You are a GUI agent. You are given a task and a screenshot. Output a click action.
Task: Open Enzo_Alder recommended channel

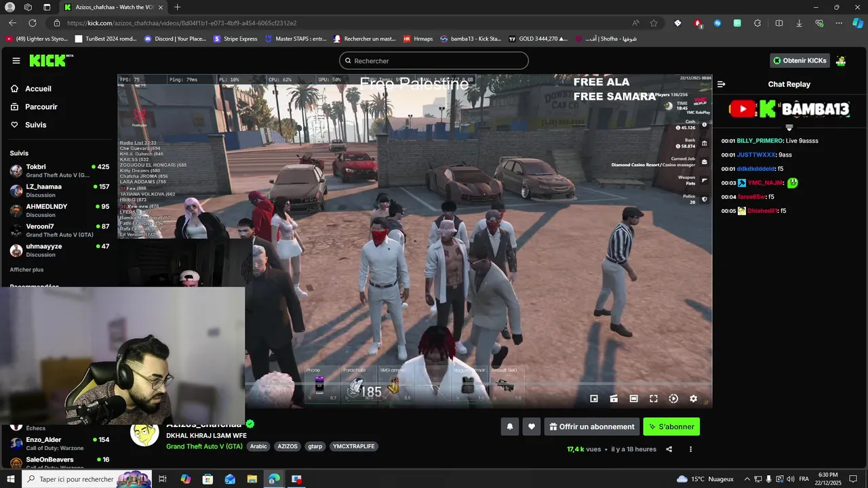60,444
